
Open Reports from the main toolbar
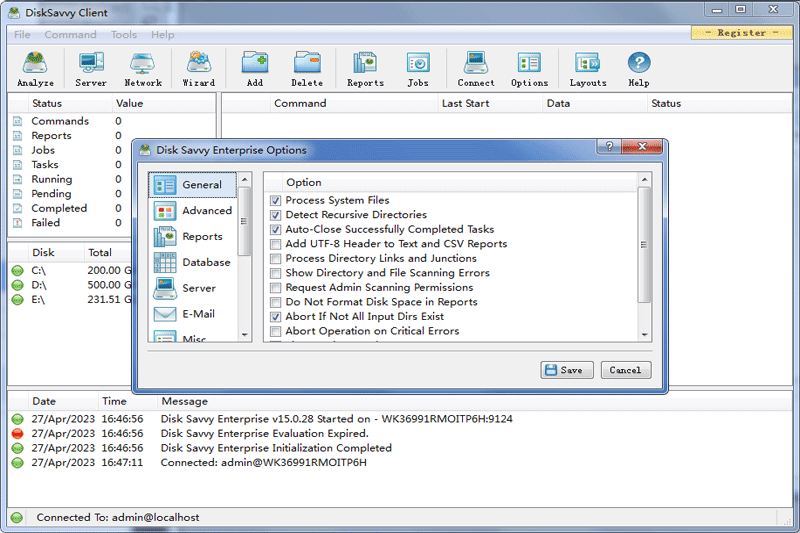[x=365, y=69]
